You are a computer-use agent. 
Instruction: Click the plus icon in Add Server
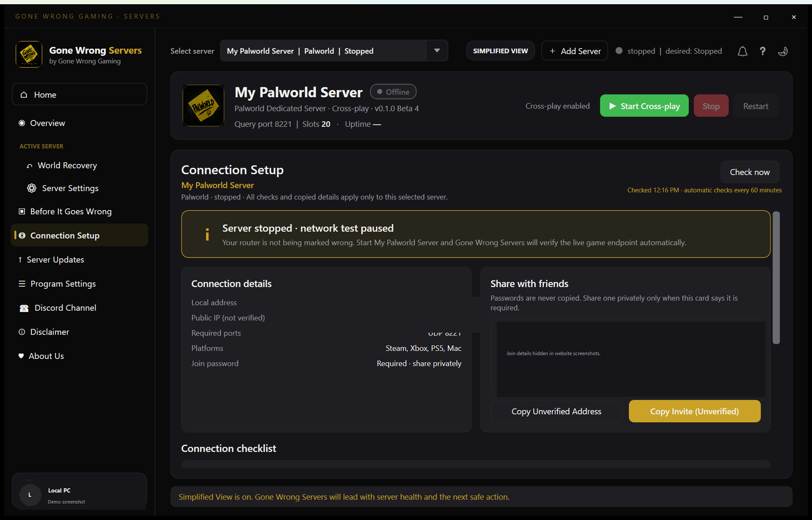552,51
